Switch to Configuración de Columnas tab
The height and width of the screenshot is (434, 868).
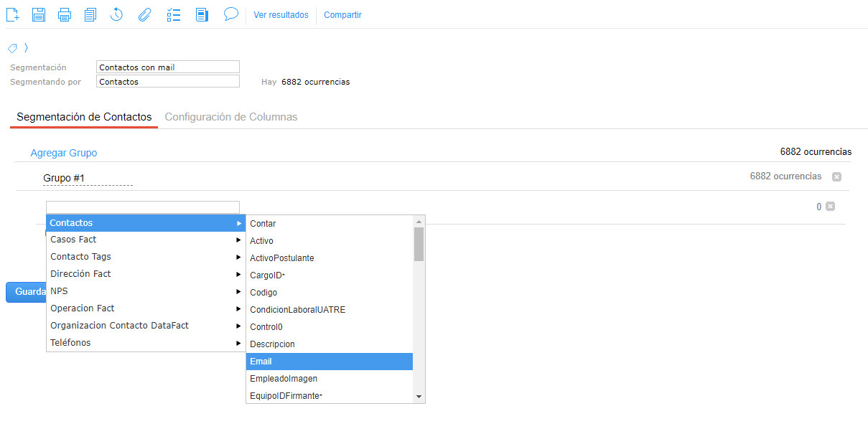231,117
